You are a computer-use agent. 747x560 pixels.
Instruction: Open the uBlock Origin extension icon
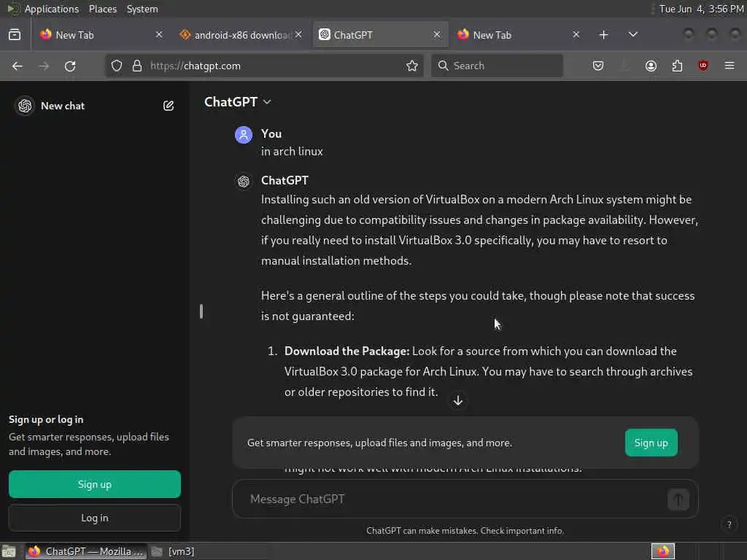pyautogui.click(x=703, y=65)
